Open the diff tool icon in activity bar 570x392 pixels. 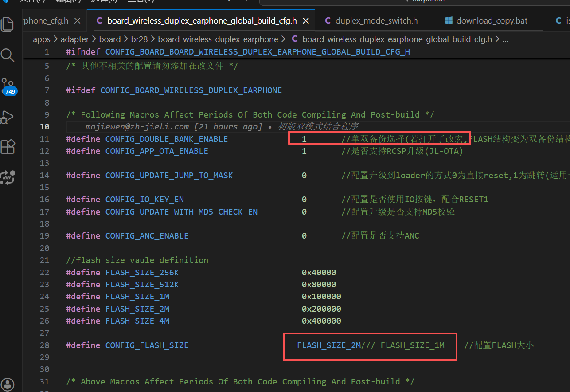point(8,177)
